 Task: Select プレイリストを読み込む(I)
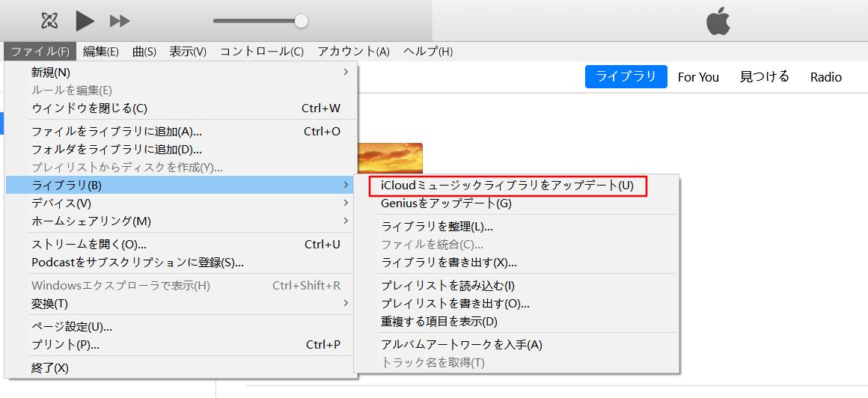tap(516, 286)
